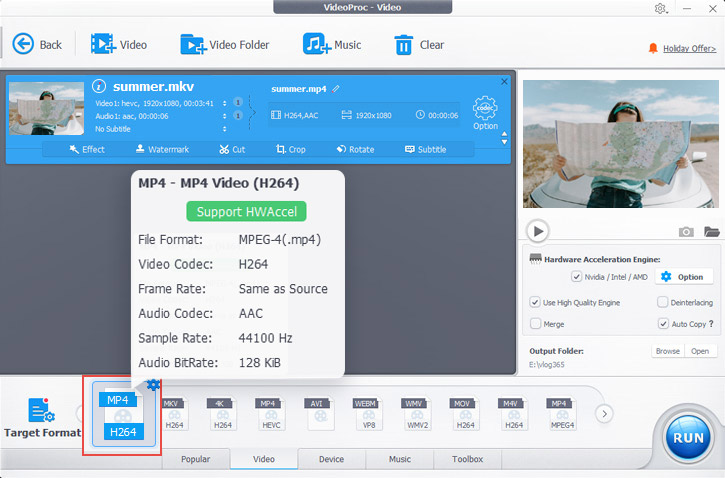Open gear settings on MP4 H264 preset
Image resolution: width=725 pixels, height=478 pixels.
pos(153,385)
